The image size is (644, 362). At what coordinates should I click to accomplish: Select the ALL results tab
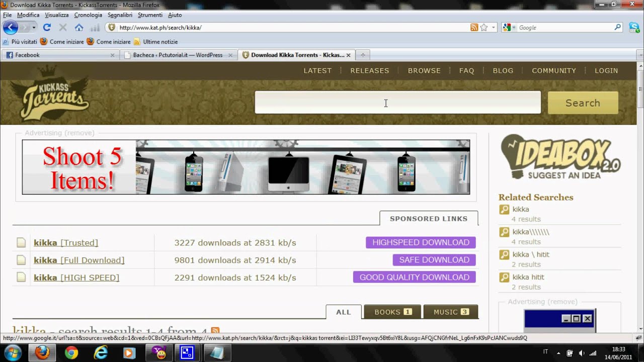pyautogui.click(x=344, y=312)
